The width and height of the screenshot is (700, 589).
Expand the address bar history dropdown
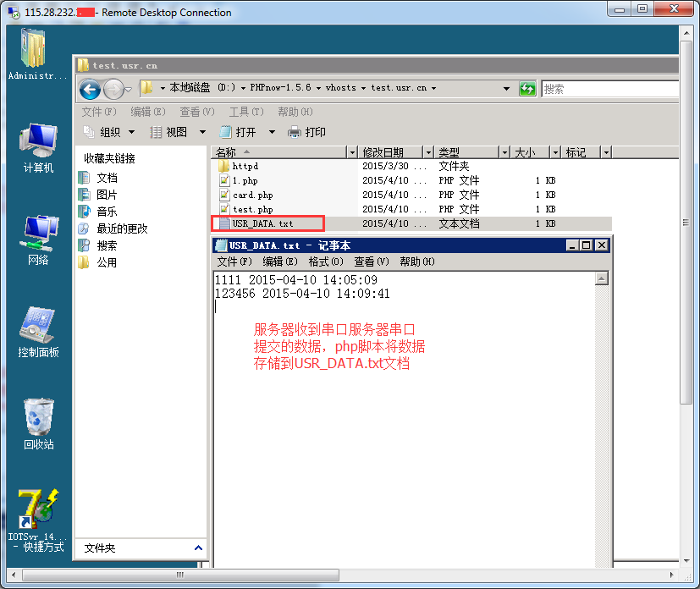click(x=506, y=88)
